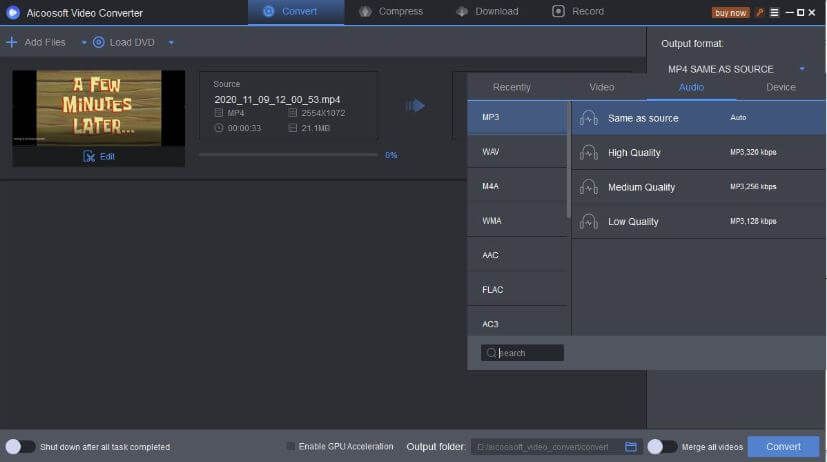The height and width of the screenshot is (462, 827).
Task: Select WMA in format list
Action: pos(517,221)
